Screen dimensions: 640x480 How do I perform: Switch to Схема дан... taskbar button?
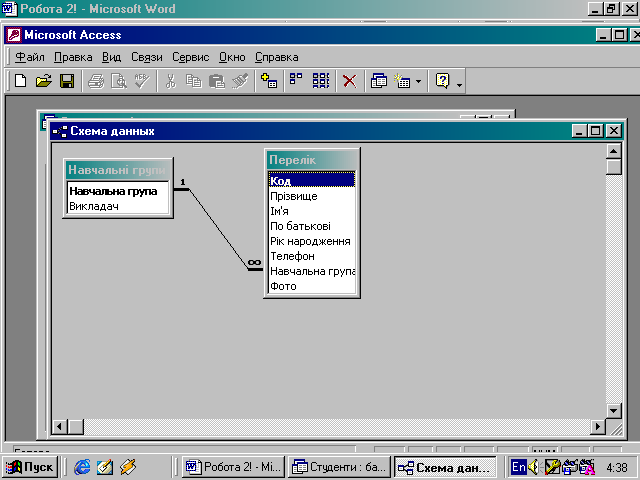click(x=445, y=467)
